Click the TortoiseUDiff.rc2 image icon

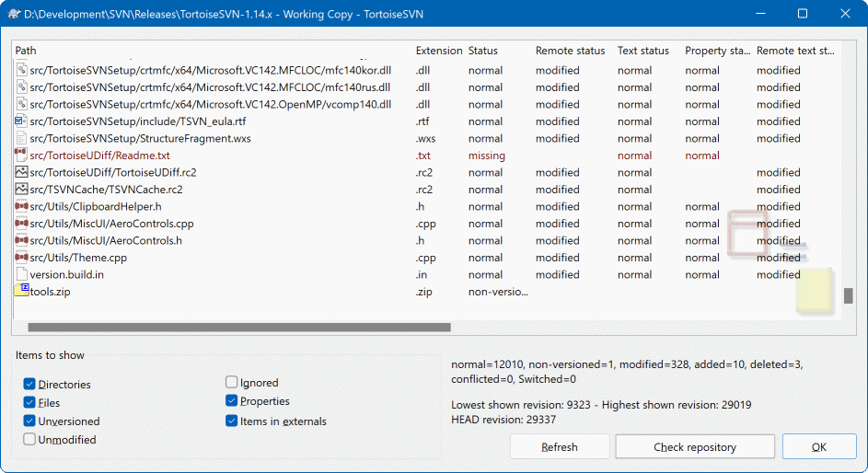(x=21, y=172)
